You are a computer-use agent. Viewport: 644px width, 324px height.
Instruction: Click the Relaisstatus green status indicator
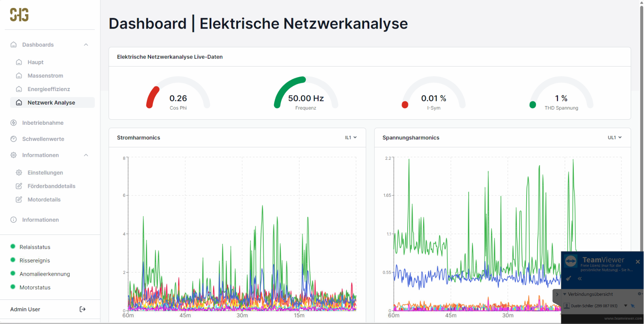point(13,246)
